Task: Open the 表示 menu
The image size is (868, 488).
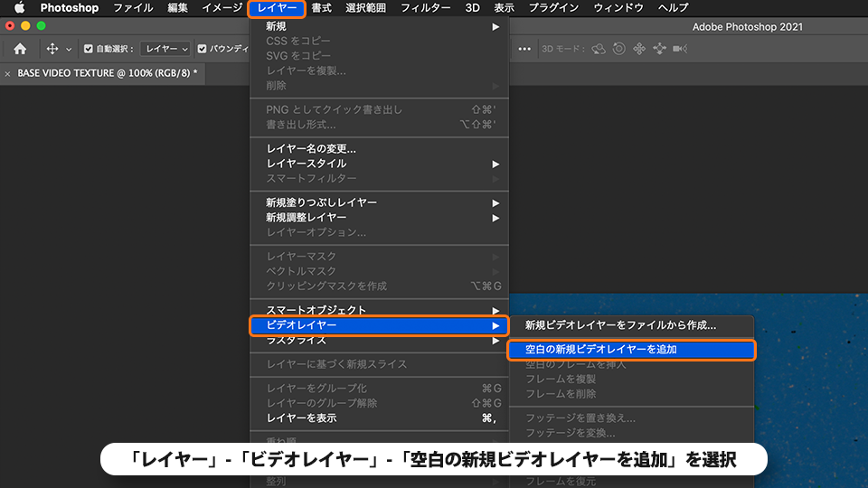Action: pos(504,8)
